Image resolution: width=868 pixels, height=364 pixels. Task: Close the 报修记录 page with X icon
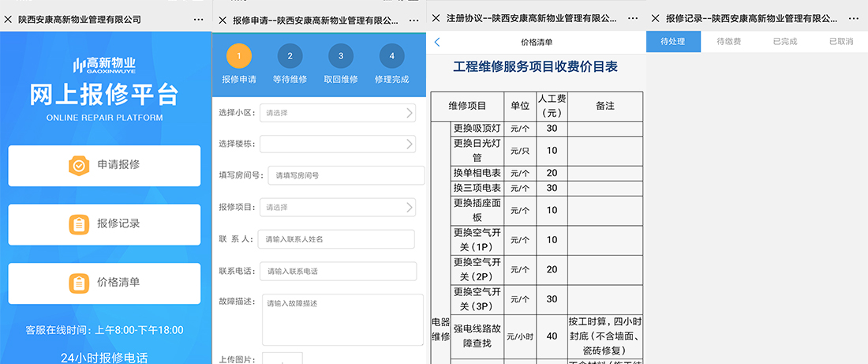click(x=654, y=18)
